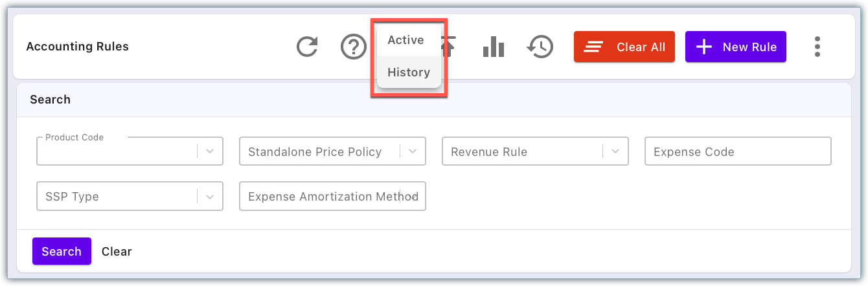Expand the Expense Amortization Method dropdown
The image size is (868, 286).
[413, 196]
